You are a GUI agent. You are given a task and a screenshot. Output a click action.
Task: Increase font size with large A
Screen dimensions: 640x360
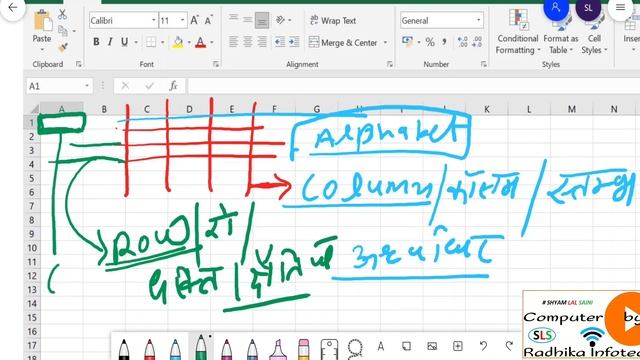tap(195, 20)
